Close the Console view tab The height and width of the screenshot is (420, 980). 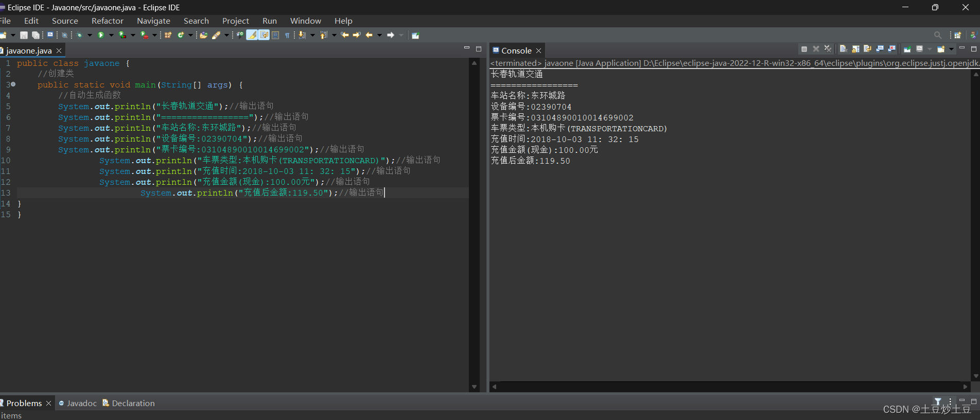pyautogui.click(x=539, y=50)
